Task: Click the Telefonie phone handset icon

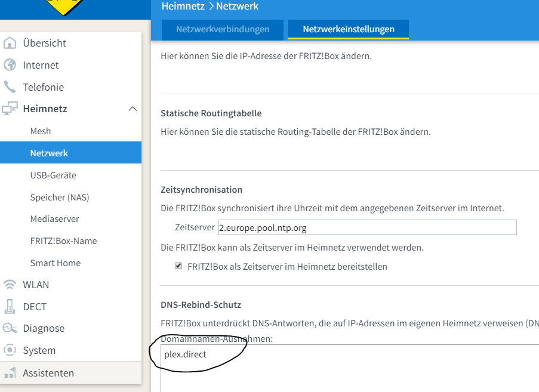Action: (x=10, y=87)
